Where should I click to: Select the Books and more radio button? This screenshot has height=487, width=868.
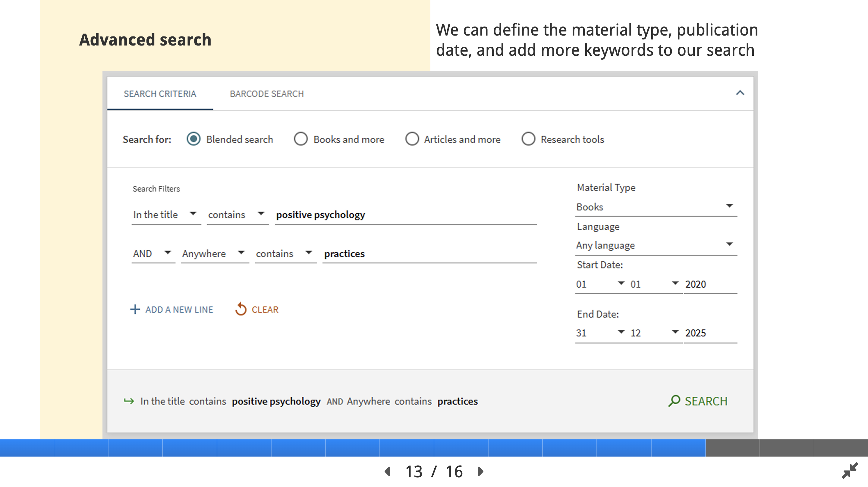click(300, 139)
